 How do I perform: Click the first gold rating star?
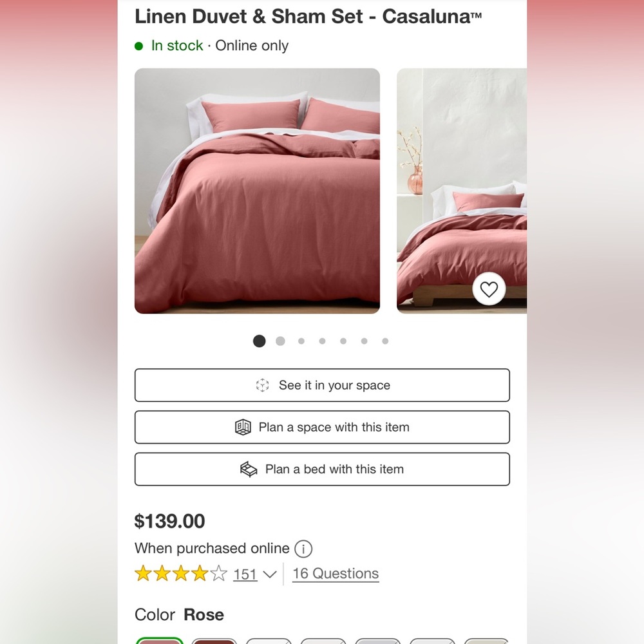click(142, 573)
